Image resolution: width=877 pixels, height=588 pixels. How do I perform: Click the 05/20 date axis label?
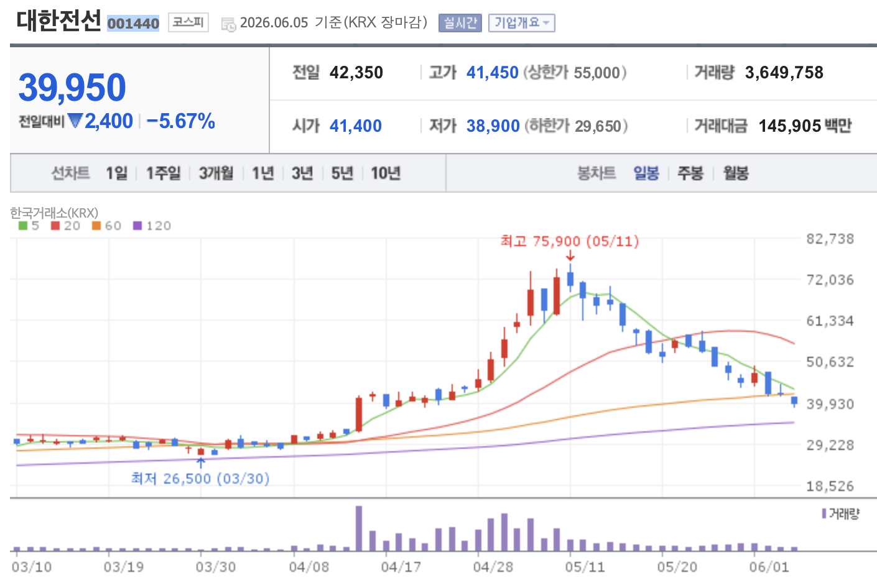pyautogui.click(x=677, y=567)
